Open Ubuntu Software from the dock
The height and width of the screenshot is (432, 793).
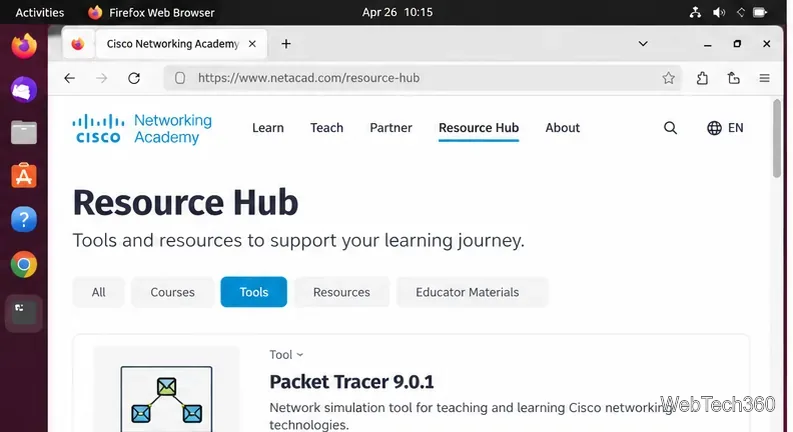[24, 176]
